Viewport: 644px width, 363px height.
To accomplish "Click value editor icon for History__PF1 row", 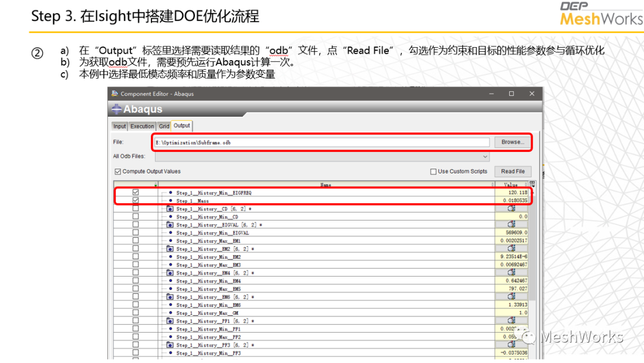I will (512, 320).
